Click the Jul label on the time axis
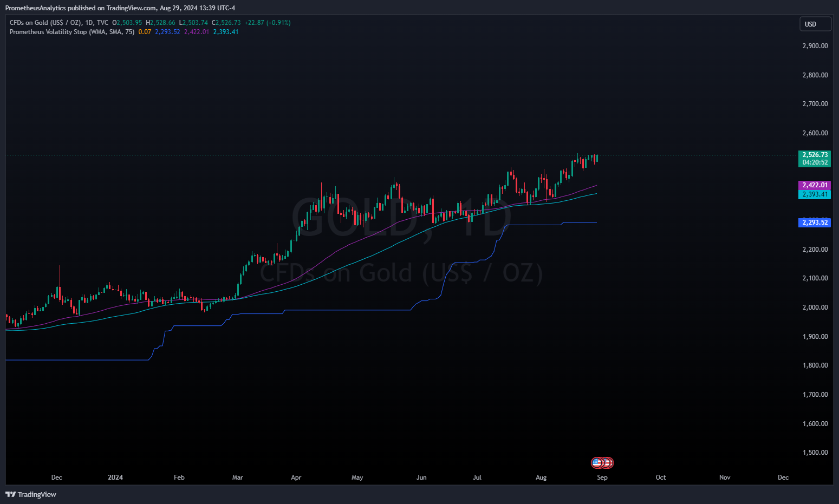 click(x=477, y=477)
